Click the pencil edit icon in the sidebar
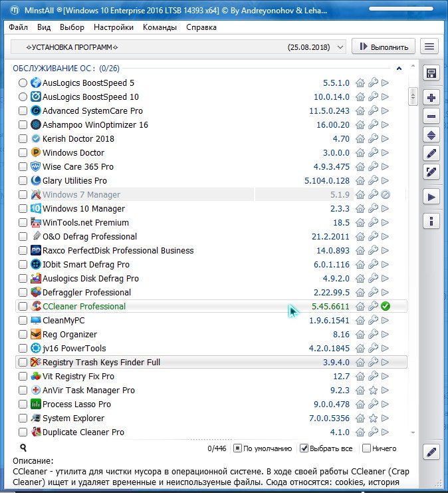This screenshot has height=493, width=448. pyautogui.click(x=431, y=154)
